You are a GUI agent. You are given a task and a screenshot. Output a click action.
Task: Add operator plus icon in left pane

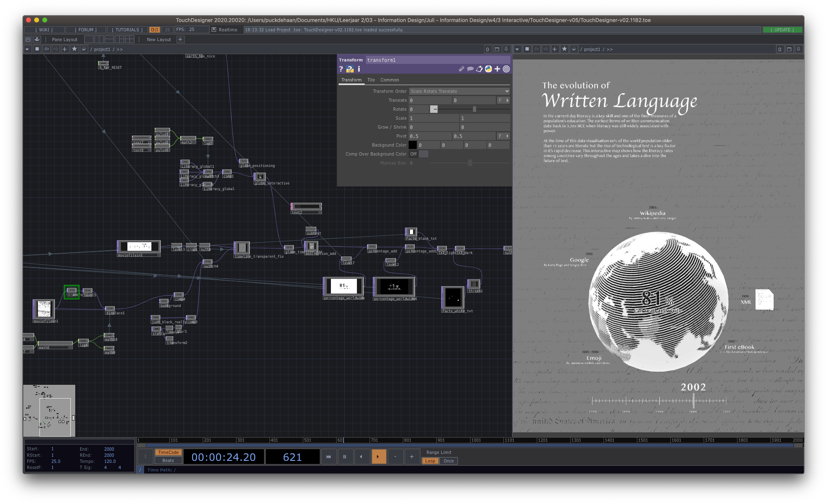65,49
